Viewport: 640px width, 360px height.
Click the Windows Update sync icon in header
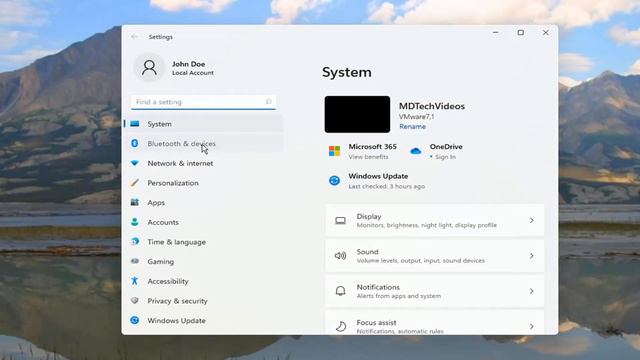pos(334,180)
